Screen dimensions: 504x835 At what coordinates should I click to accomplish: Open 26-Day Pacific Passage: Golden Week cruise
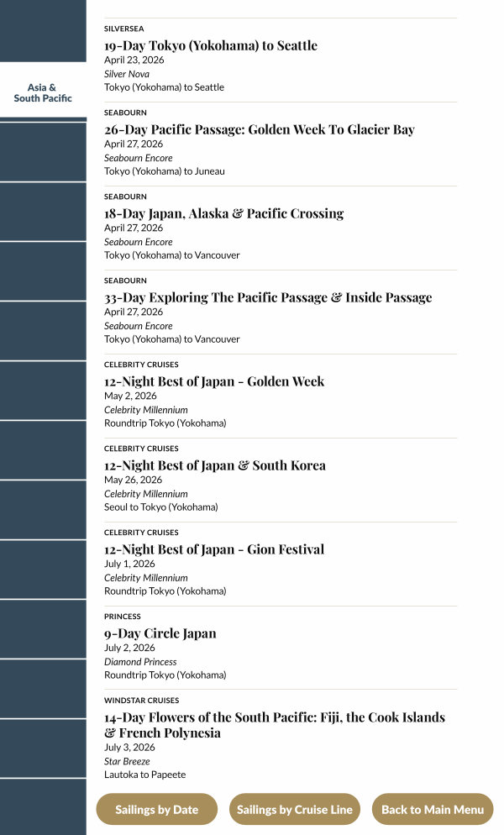pos(259,129)
